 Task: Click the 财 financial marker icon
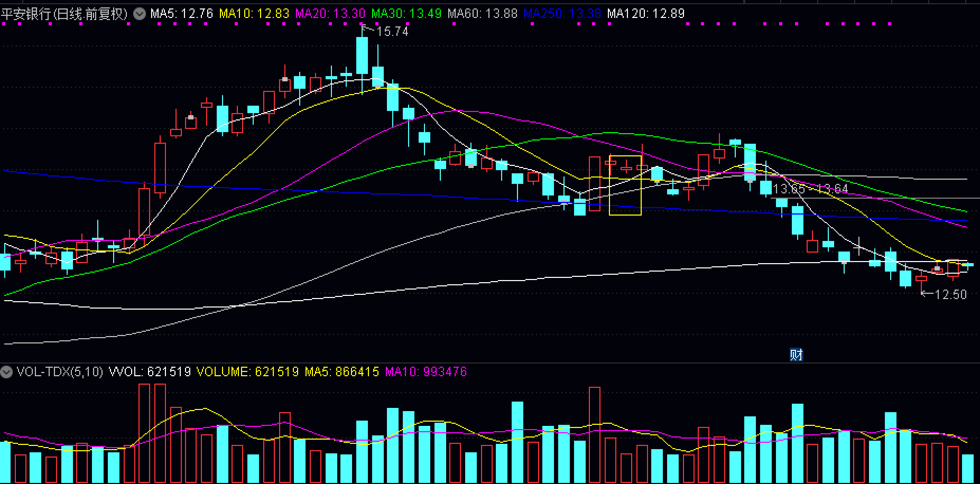pyautogui.click(x=796, y=355)
